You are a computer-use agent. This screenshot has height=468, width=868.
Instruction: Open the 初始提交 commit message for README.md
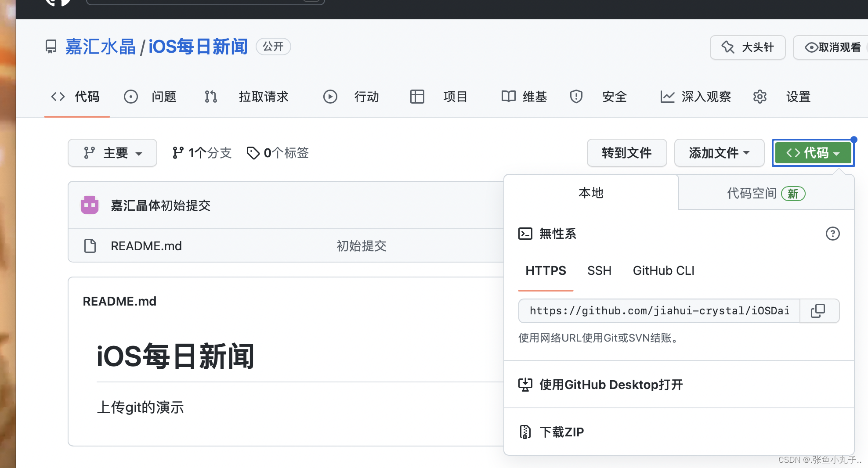[362, 246]
